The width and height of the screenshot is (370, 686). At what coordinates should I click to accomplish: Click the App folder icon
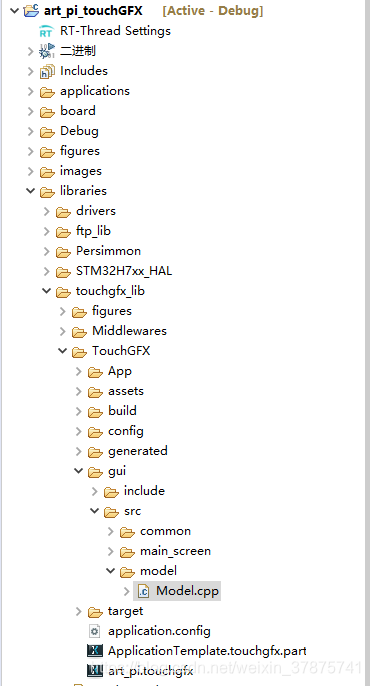click(95, 372)
